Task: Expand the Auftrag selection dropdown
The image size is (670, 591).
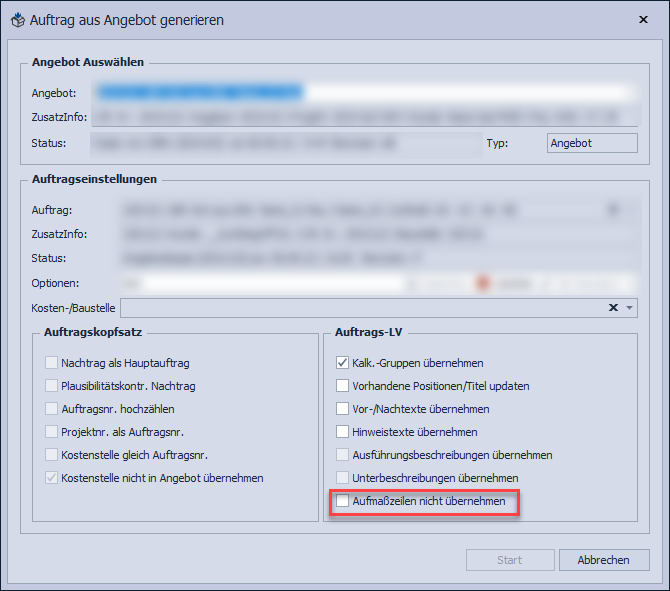Action: coord(611,211)
